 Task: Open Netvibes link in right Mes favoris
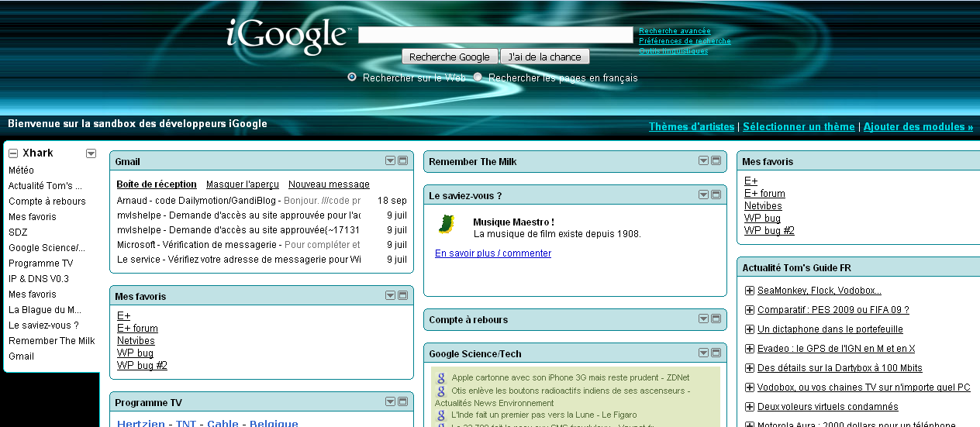tap(763, 206)
